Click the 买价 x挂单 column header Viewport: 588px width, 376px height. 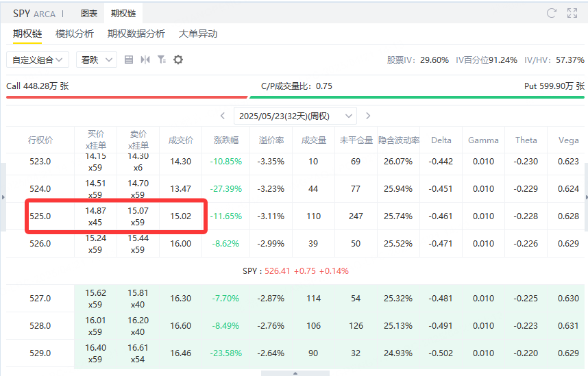pyautogui.click(x=96, y=140)
